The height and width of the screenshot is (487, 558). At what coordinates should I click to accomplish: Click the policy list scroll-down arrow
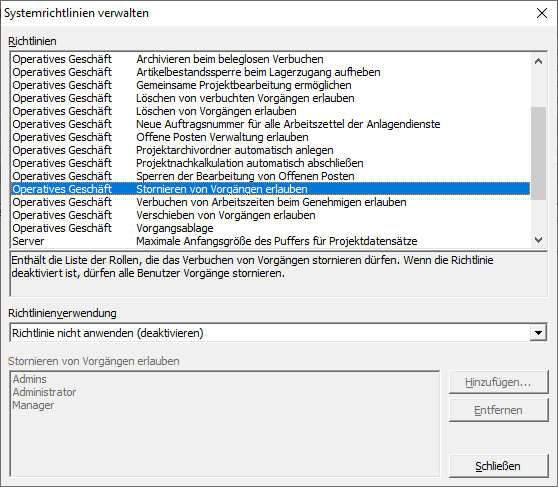click(538, 240)
